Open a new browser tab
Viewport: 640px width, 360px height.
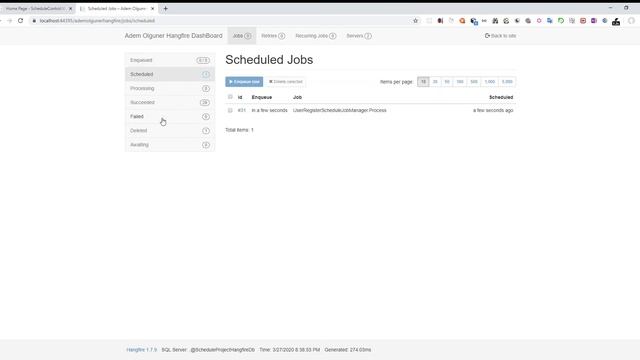165,8
